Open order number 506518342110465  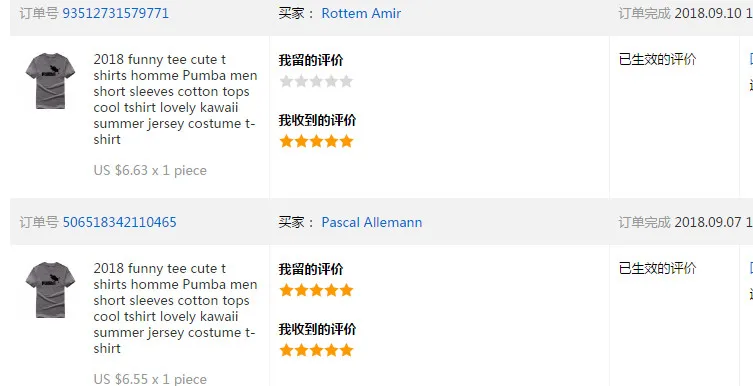[120, 222]
